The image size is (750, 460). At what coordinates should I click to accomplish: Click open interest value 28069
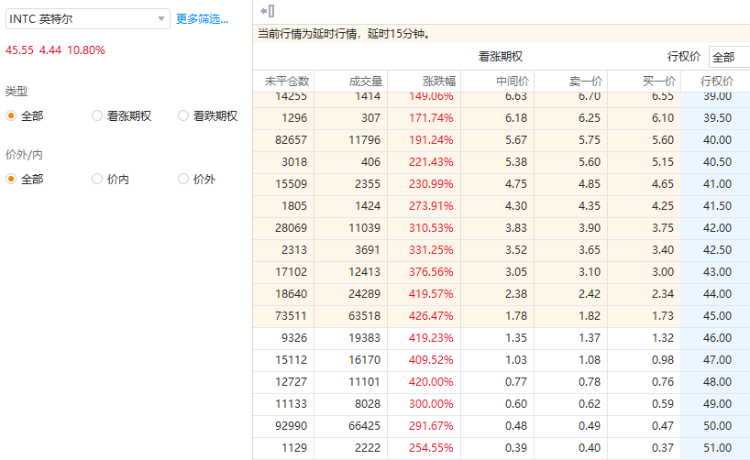tap(291, 228)
